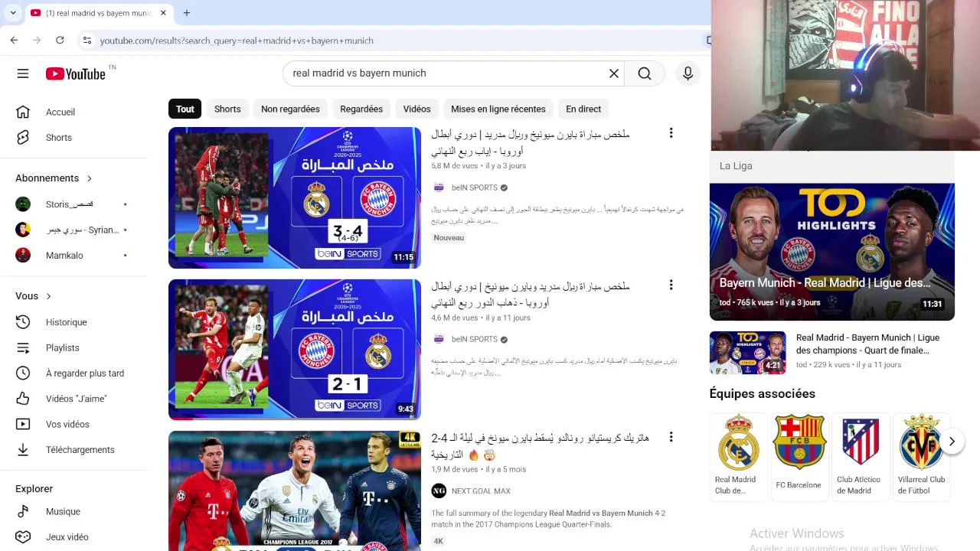This screenshot has width=980, height=551.
Task: Start voice search with microphone icon
Action: pyautogui.click(x=688, y=73)
